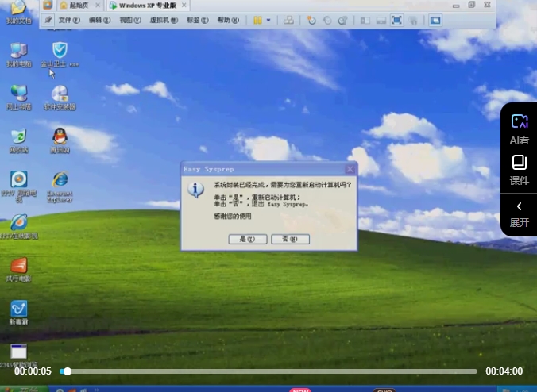This screenshot has height=392, width=537.
Task: Click the send Ctrl+Alt+Del toolbar icon
Action: click(x=288, y=20)
